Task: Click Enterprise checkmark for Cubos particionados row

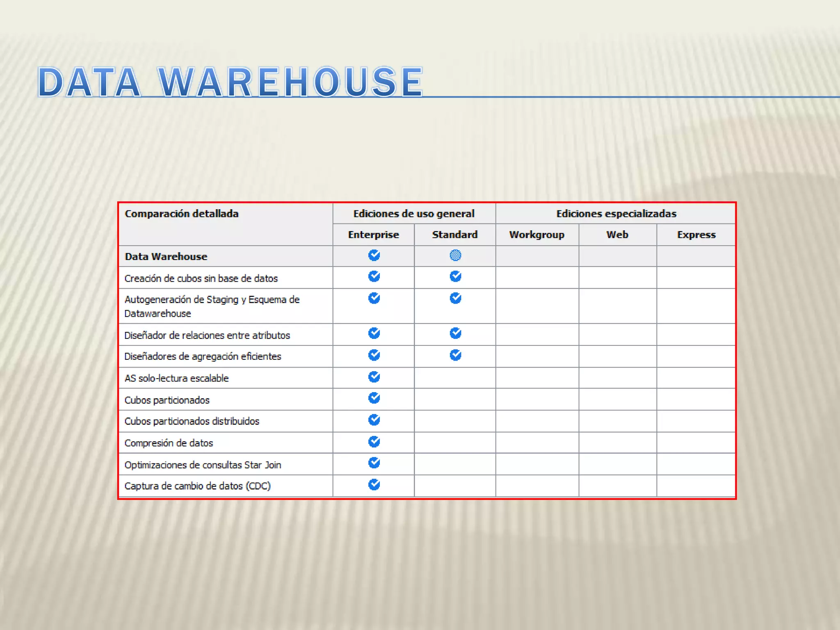Action: point(374,398)
